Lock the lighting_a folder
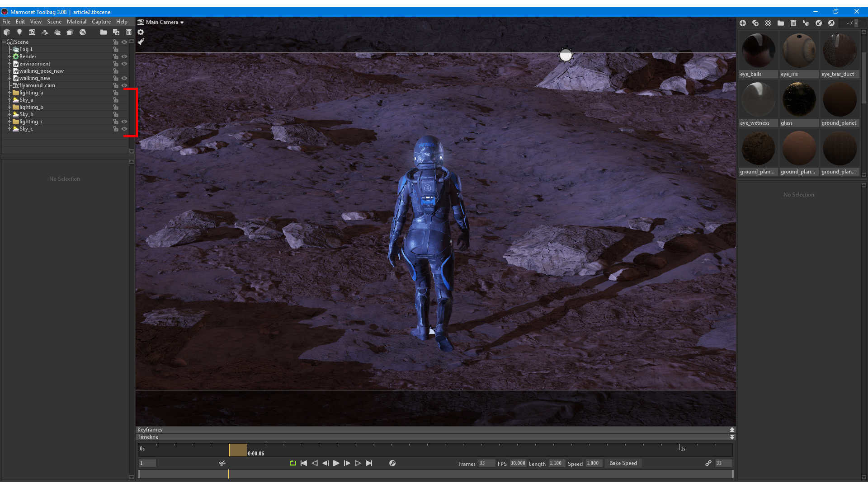Viewport: 868px width, 488px height. (116, 93)
